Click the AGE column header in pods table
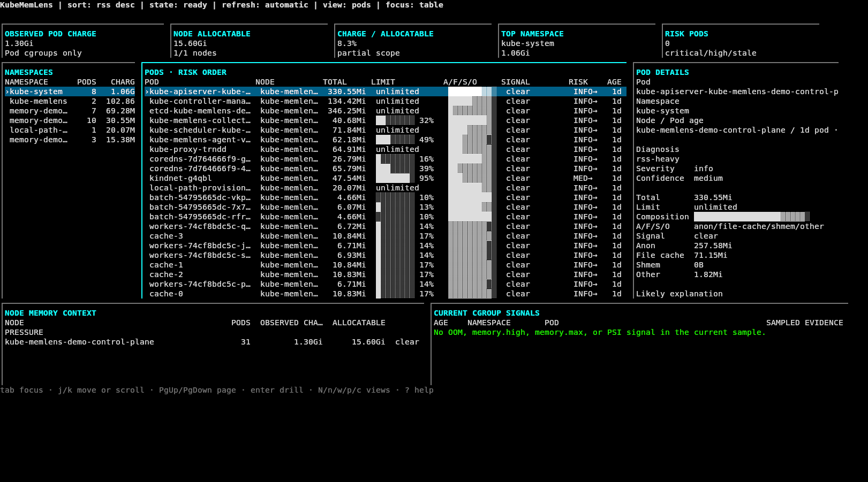Image resolution: width=868 pixels, height=482 pixels. (614, 82)
